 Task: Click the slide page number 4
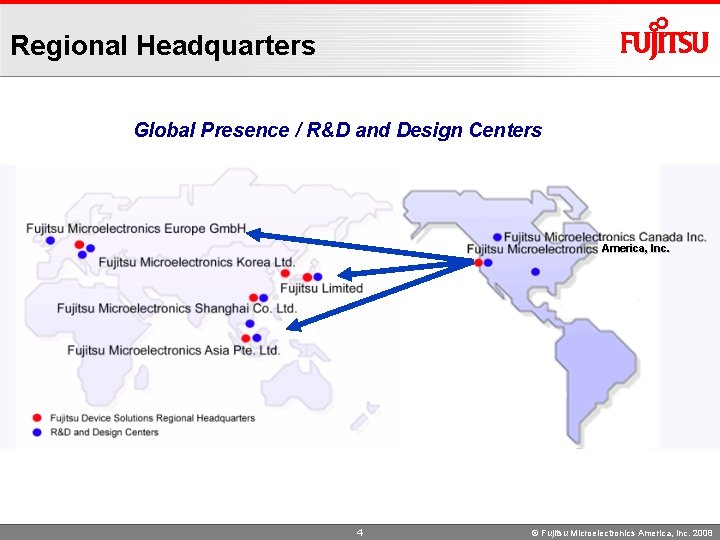point(360,532)
